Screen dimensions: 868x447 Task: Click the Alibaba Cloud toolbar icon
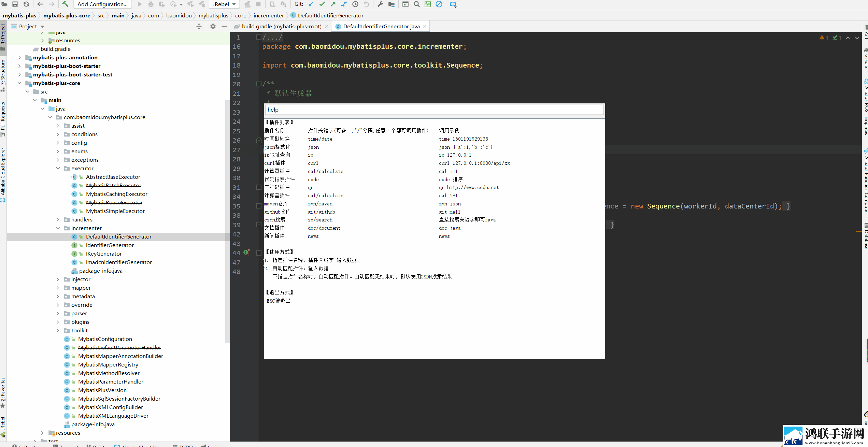tap(453, 4)
